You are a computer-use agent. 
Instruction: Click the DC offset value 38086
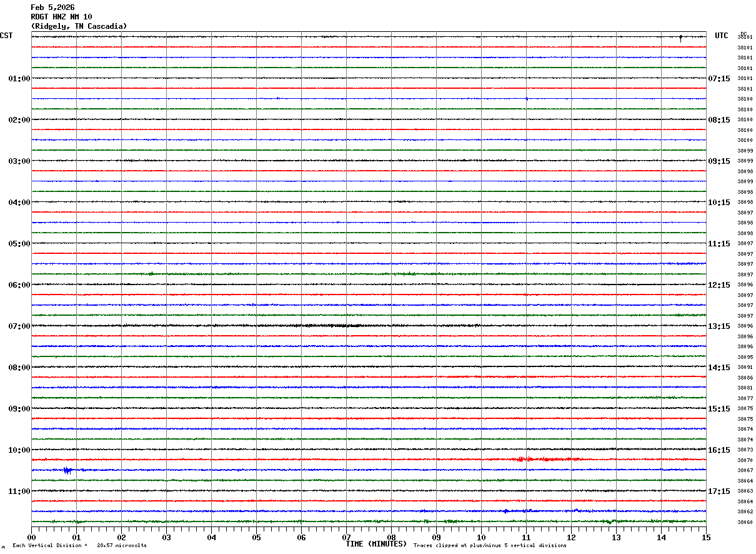745,378
